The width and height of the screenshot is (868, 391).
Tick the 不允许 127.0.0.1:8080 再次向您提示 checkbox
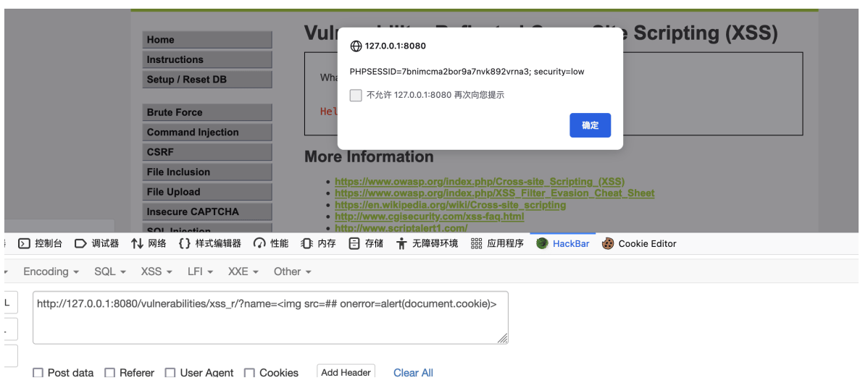pyautogui.click(x=356, y=95)
